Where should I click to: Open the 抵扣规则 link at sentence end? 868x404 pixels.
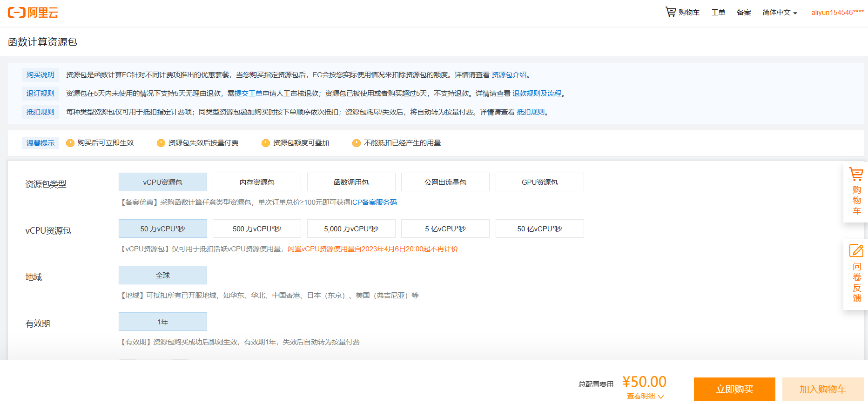tap(531, 112)
